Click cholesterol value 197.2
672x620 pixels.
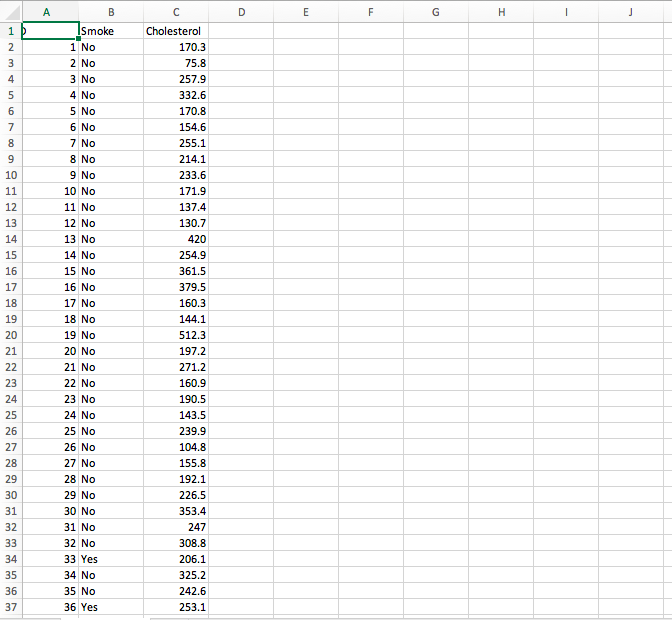176,351
